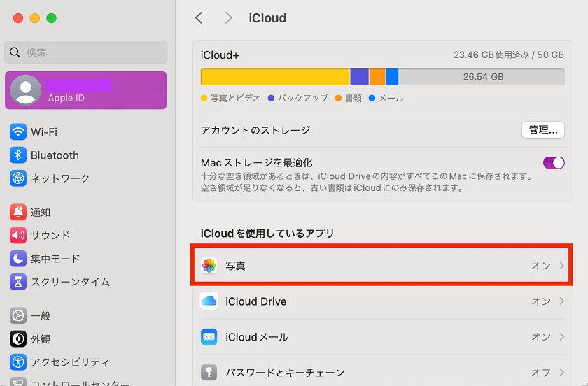Click the 23.46 GB 使用済み text
The height and width of the screenshot is (386, 588).
491,55
